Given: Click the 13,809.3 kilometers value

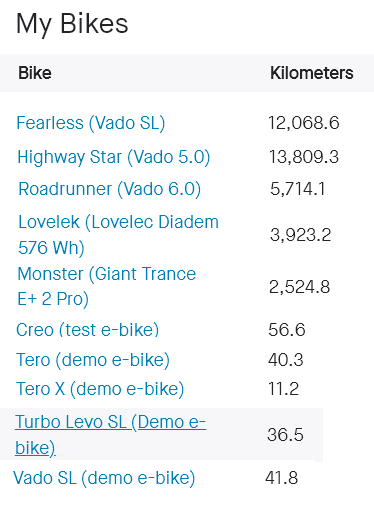Looking at the screenshot, I should click(304, 157).
